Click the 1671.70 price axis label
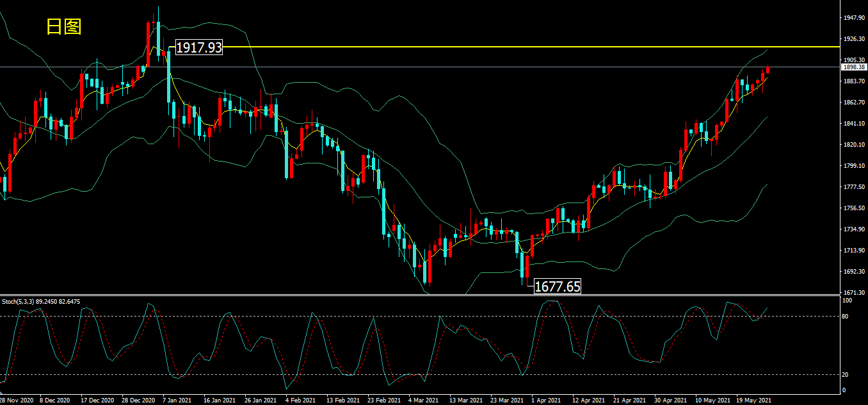The width and height of the screenshot is (868, 405). coord(855,292)
